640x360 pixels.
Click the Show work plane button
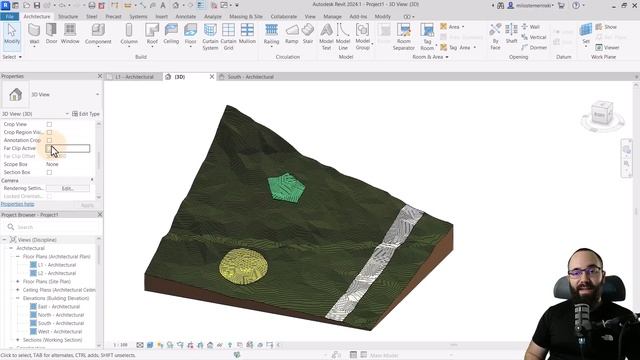point(606,27)
